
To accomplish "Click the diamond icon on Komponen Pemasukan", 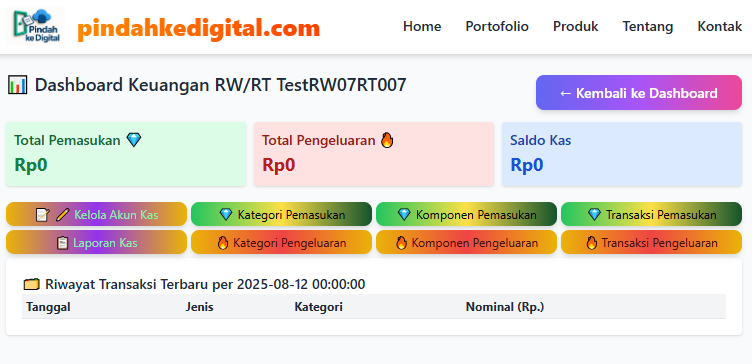I will click(404, 215).
